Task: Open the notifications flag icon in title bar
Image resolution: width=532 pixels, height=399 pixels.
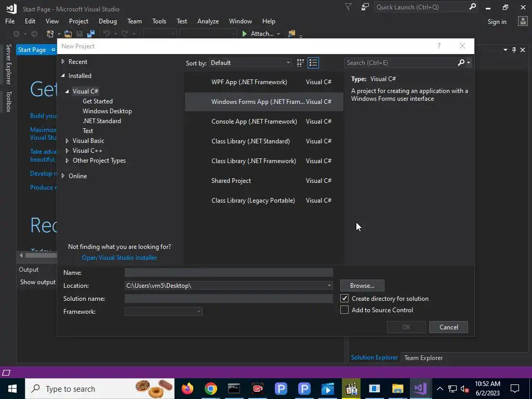Action: (348, 7)
